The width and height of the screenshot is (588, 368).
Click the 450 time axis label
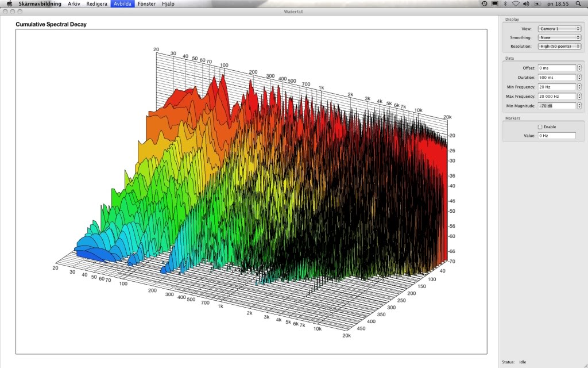point(361,328)
